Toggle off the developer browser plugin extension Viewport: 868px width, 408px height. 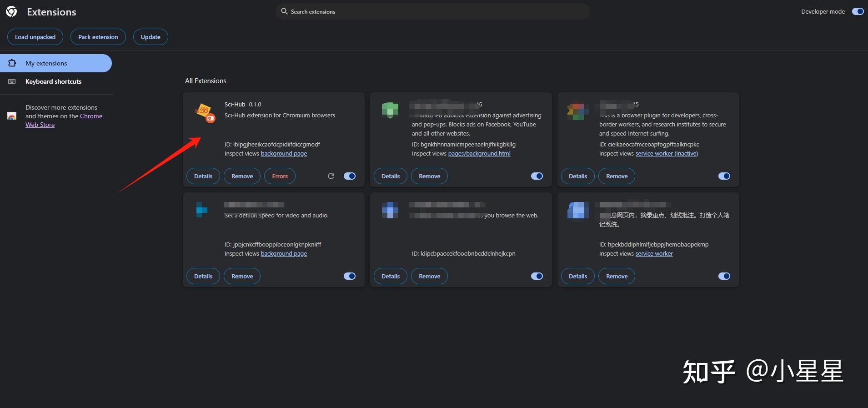pyautogui.click(x=724, y=176)
